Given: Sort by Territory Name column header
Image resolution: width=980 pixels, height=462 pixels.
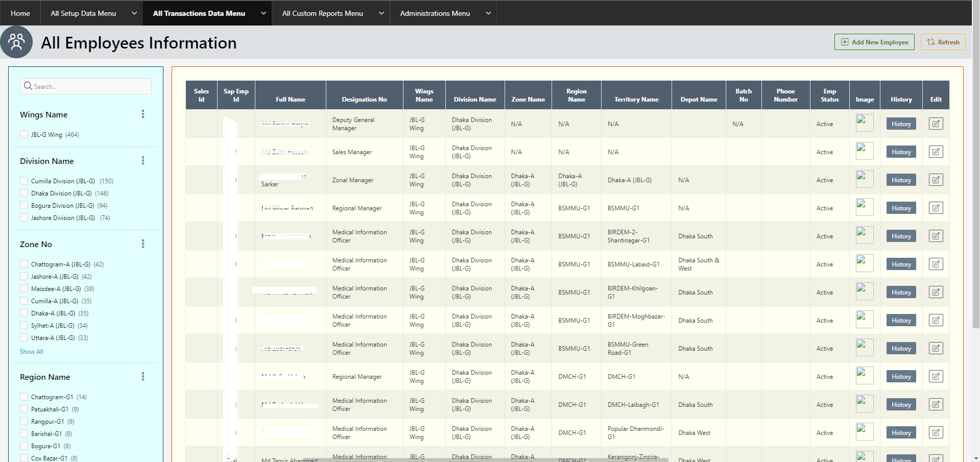Looking at the screenshot, I should 636,100.
